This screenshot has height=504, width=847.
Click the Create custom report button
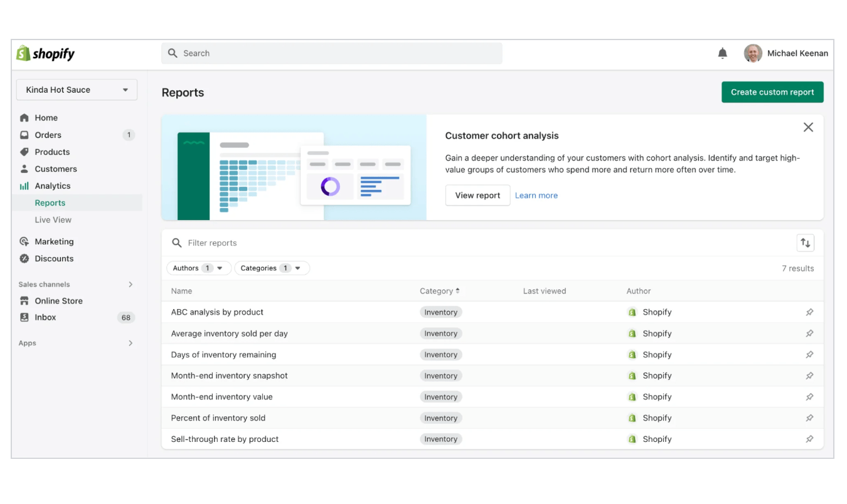pyautogui.click(x=772, y=92)
